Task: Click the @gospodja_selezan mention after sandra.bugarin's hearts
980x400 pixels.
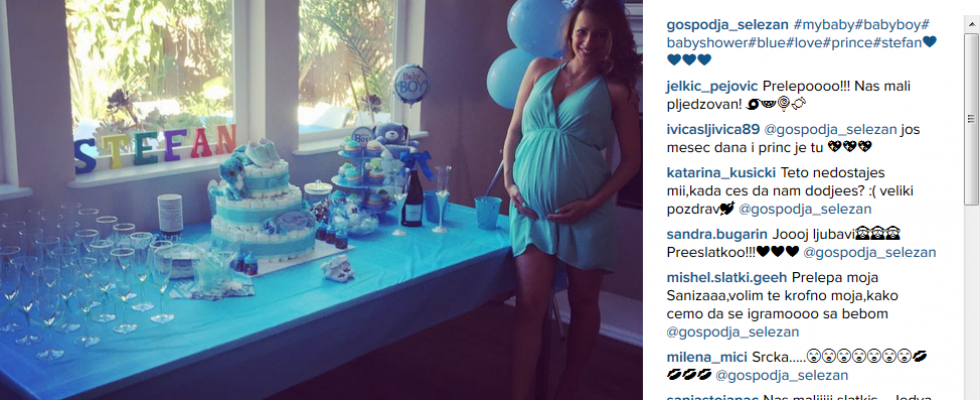Action: pyautogui.click(x=869, y=252)
